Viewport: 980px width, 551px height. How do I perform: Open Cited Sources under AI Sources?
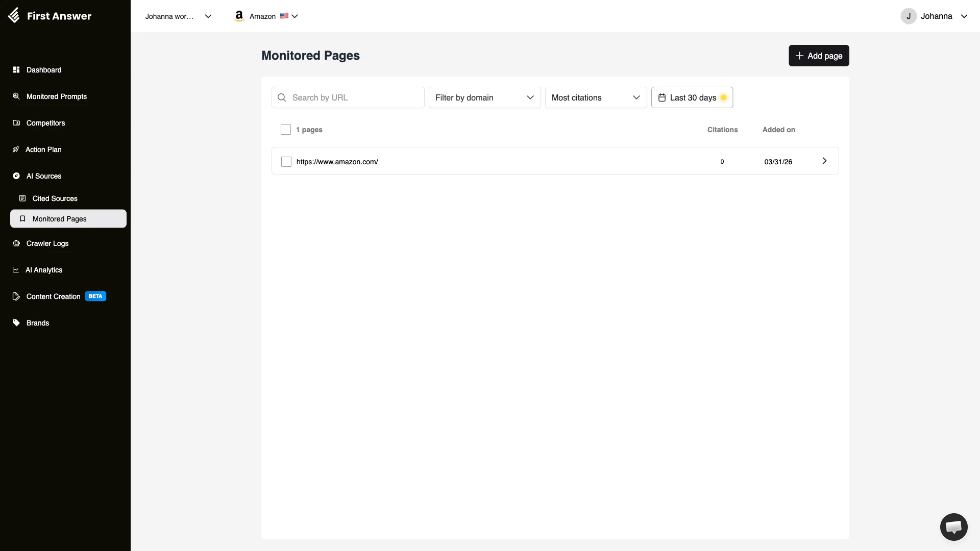pos(55,198)
